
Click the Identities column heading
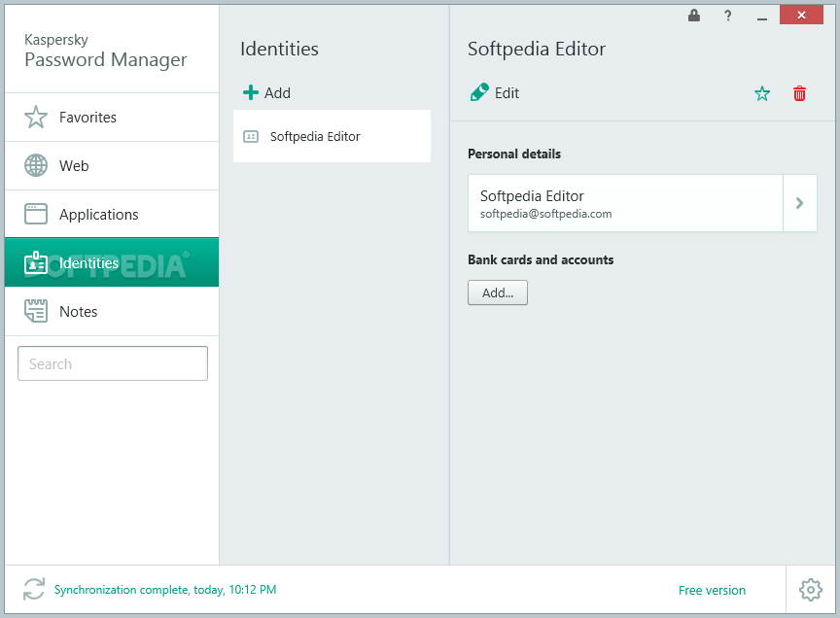point(279,49)
